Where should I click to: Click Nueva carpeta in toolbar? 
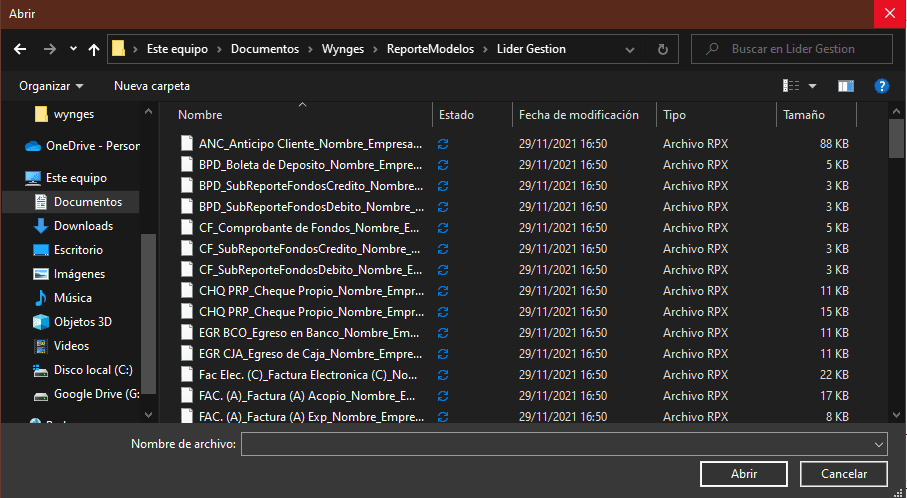coord(151,86)
